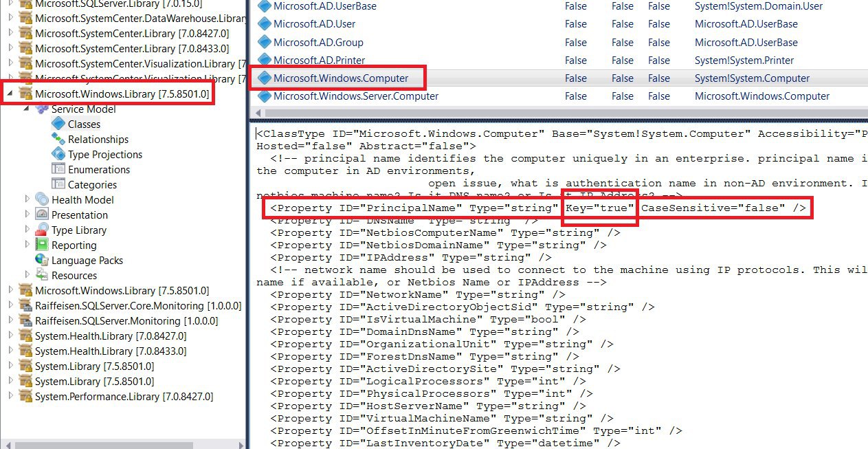Screen dimensions: 868x449
Task: Select the Microsoft.AD.Printer class row name
Action: pyautogui.click(x=320, y=61)
